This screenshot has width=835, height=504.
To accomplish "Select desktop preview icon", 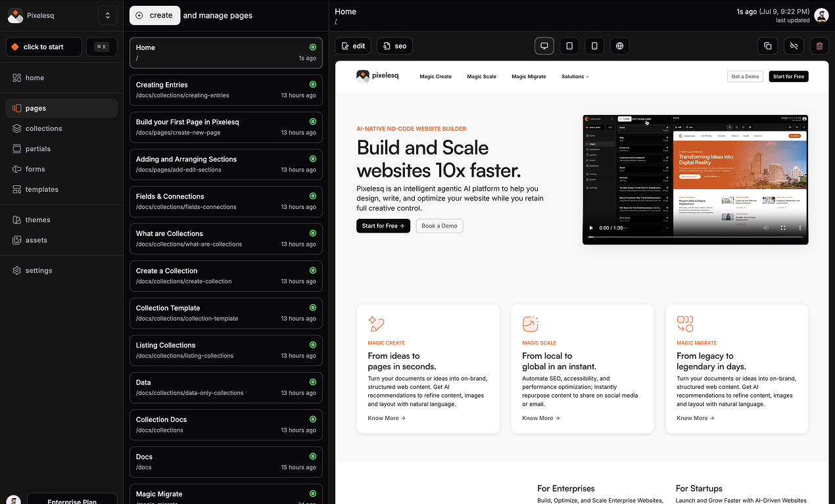I will (544, 46).
